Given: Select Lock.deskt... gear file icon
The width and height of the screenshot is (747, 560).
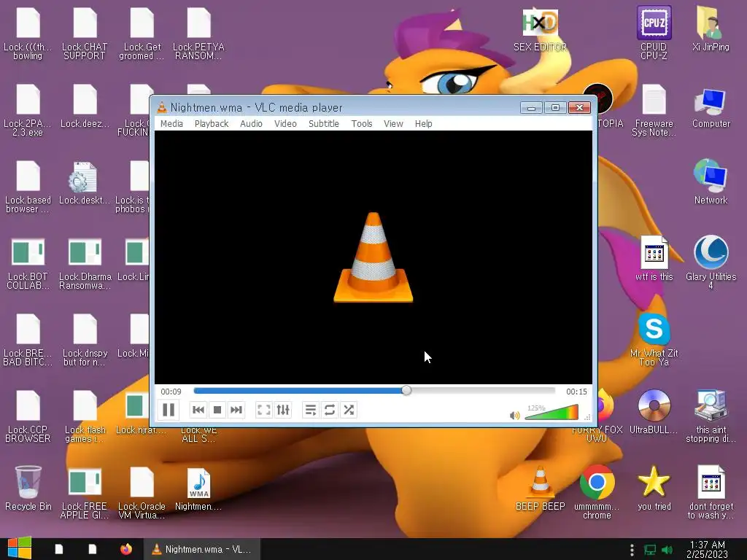Looking at the screenshot, I should click(x=84, y=183).
